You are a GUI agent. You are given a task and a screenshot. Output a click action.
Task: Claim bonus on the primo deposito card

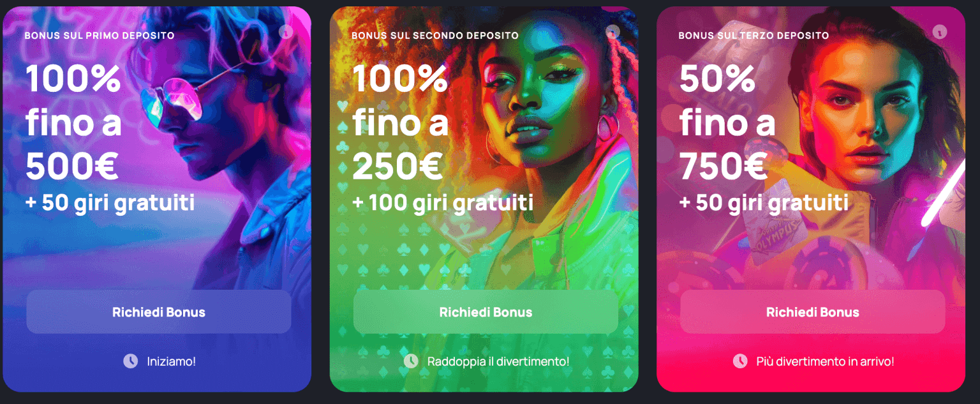coord(159,312)
